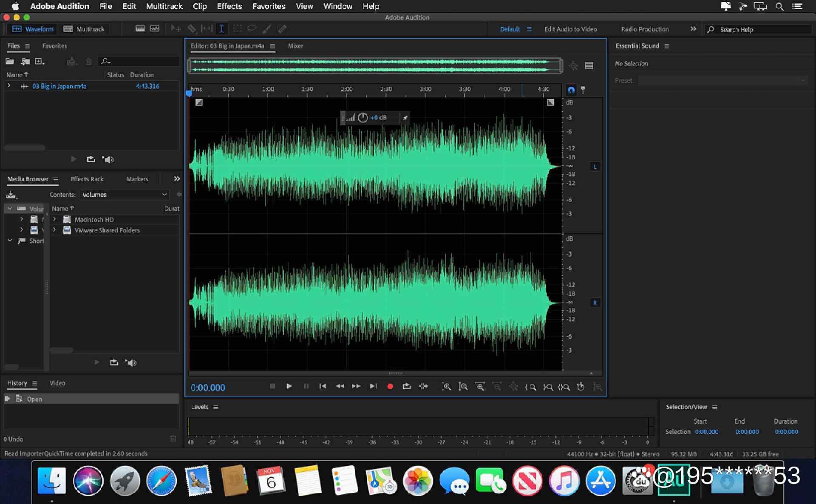Click Open File folder icon in Files panel
Screen dimensions: 816x504
click(x=10, y=62)
